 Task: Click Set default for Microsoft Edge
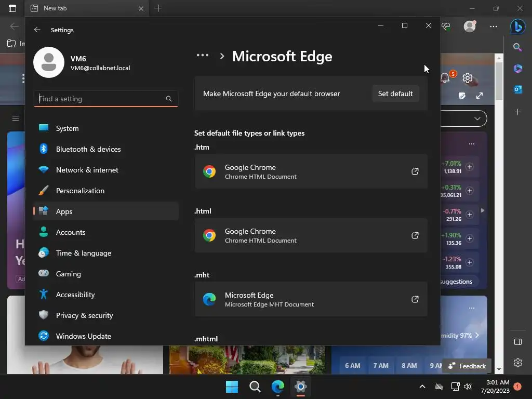tap(395, 94)
